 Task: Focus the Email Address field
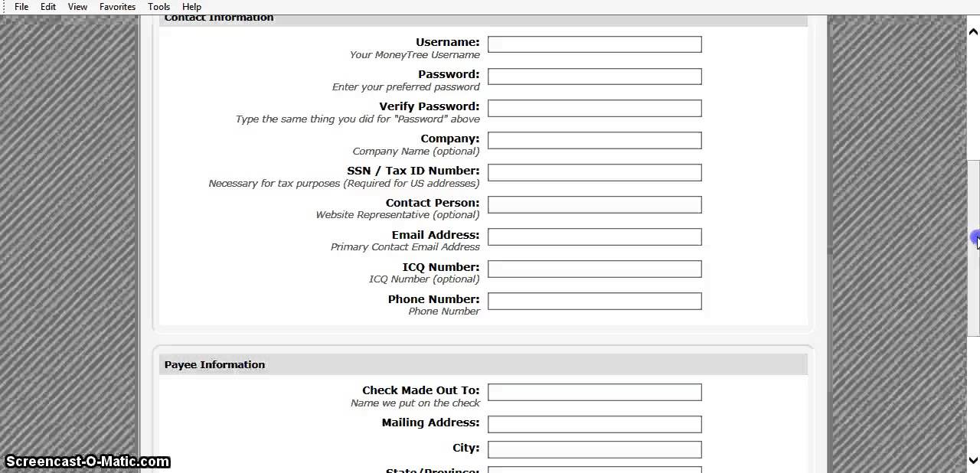595,237
